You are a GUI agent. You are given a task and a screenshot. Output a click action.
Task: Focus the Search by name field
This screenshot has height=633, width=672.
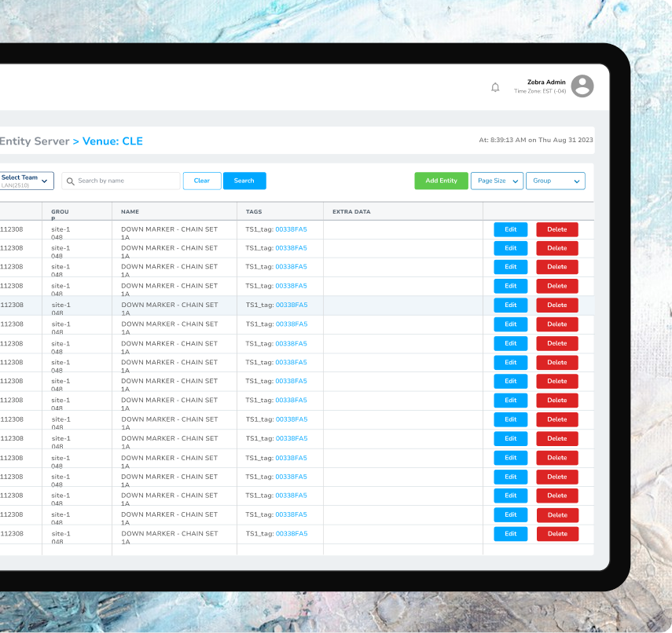pyautogui.click(x=121, y=181)
